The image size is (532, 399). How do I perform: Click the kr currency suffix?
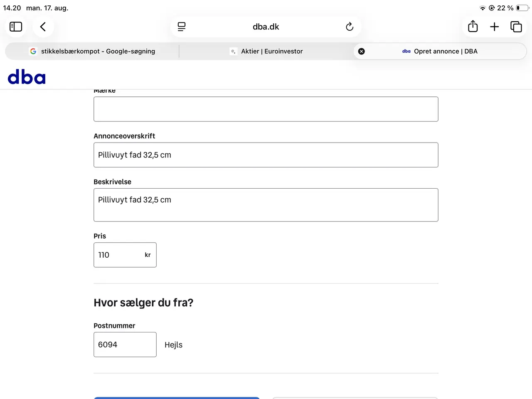[148, 255]
